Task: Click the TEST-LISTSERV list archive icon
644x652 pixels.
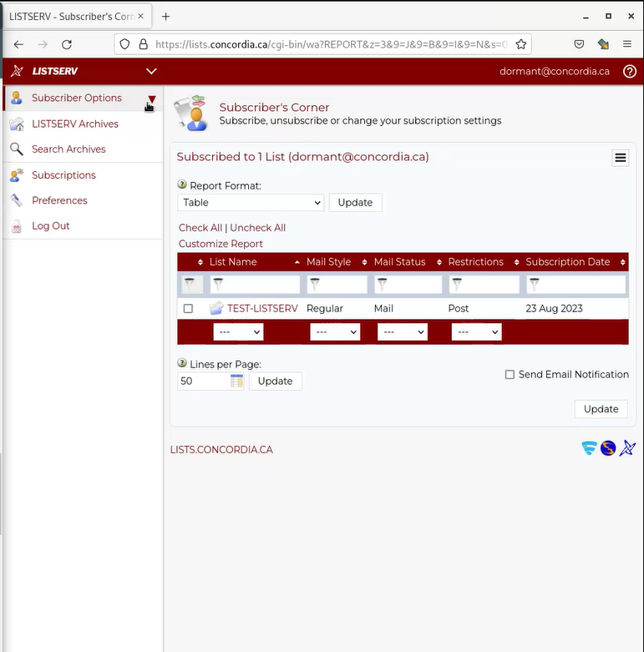Action: 216,308
